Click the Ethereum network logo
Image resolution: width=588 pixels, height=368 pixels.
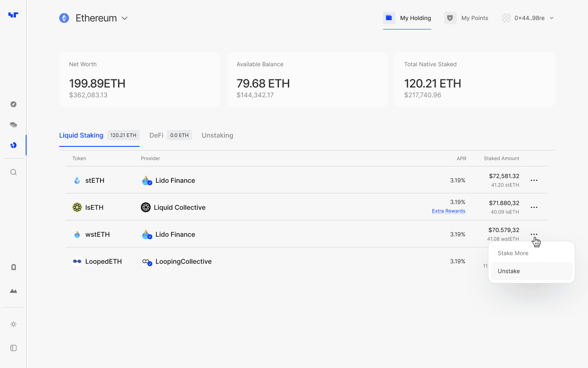(x=64, y=18)
